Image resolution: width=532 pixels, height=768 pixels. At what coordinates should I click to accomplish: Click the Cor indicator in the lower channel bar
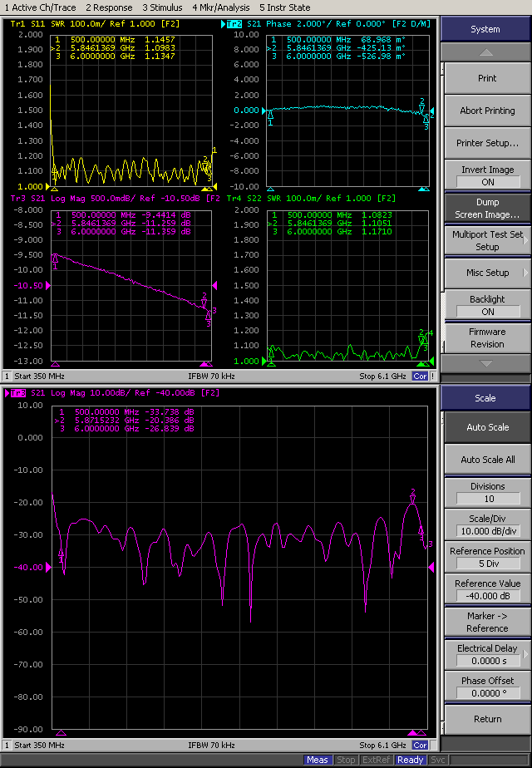pos(421,746)
